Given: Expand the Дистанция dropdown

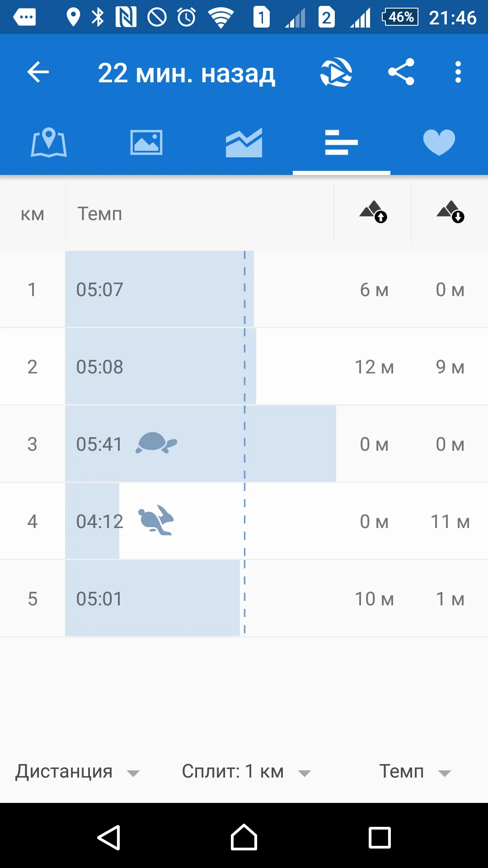Looking at the screenshot, I should 77,772.
